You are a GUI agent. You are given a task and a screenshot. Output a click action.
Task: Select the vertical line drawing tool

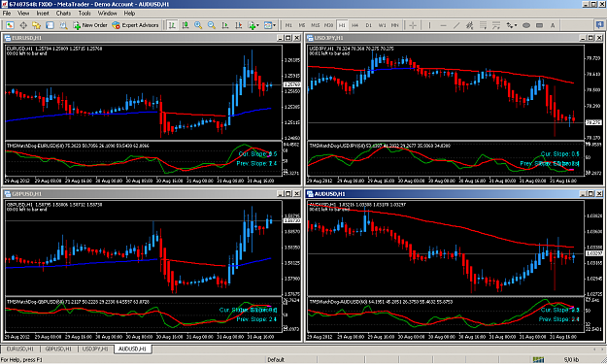429,25
